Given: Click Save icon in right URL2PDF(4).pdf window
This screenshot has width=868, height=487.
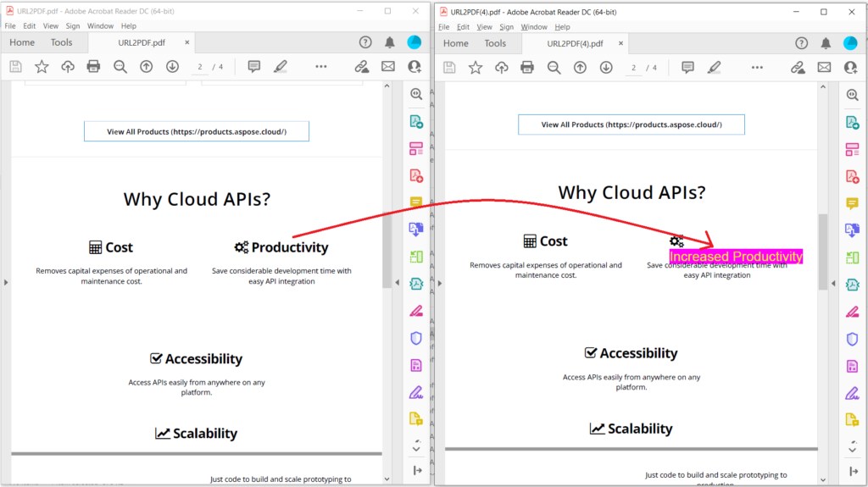Looking at the screenshot, I should pos(449,68).
